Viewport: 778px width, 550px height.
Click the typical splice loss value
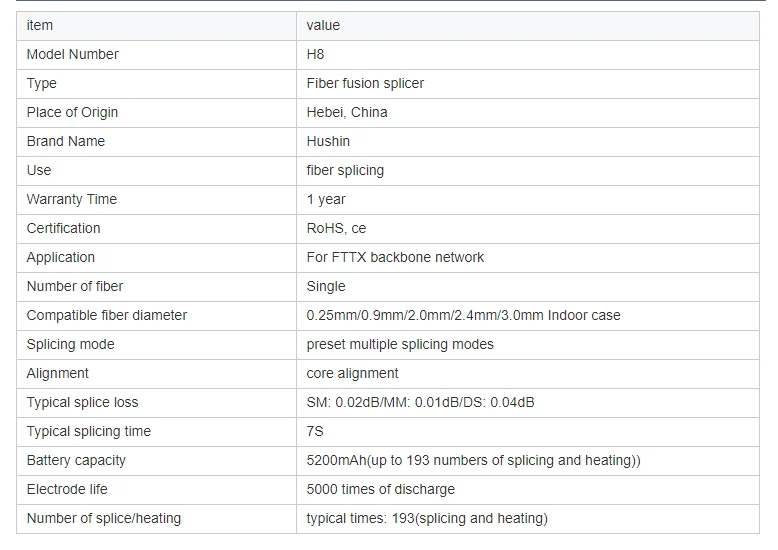pyautogui.click(x=420, y=402)
